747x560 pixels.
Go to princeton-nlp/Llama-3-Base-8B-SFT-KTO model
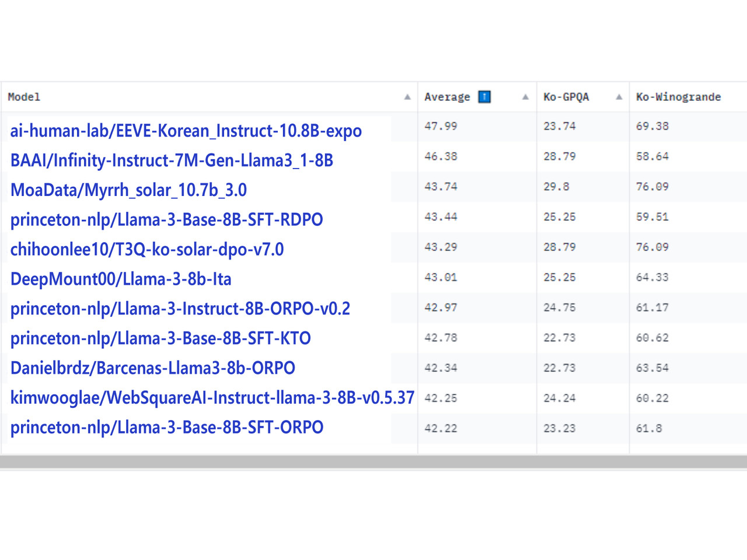tap(160, 338)
